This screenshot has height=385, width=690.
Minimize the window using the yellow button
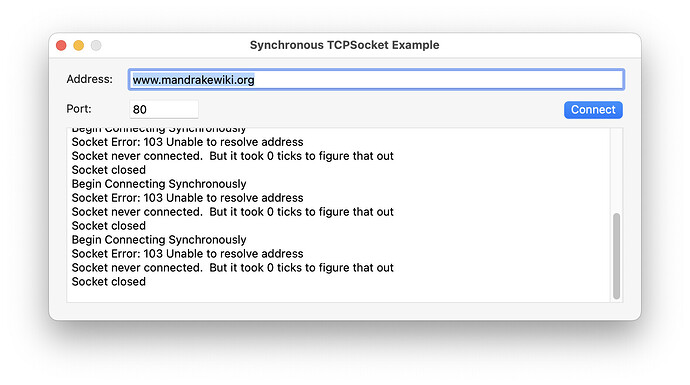point(79,45)
